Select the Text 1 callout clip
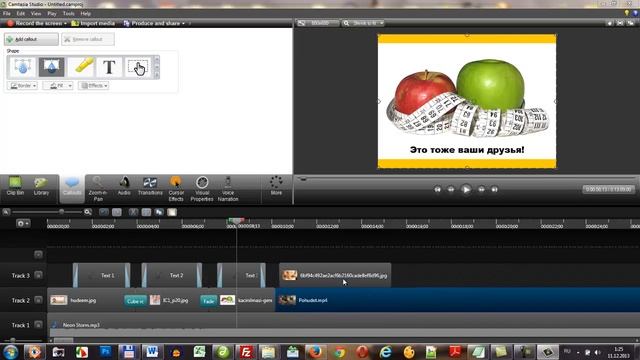The width and height of the screenshot is (640, 360). coord(102,276)
